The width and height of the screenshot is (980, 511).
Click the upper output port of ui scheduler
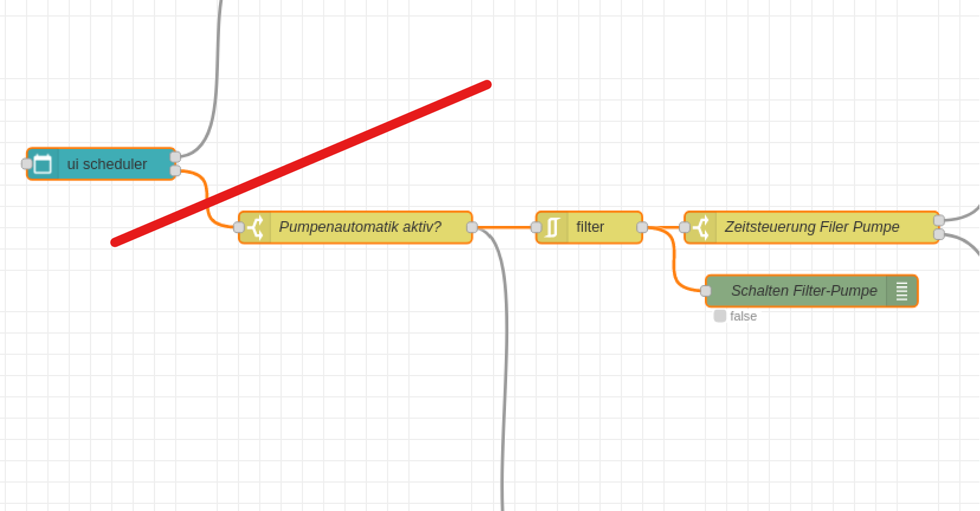click(x=175, y=157)
